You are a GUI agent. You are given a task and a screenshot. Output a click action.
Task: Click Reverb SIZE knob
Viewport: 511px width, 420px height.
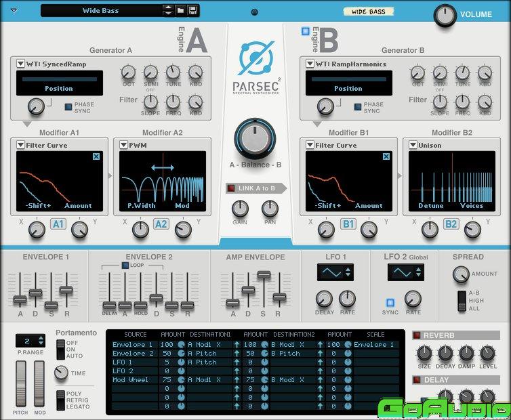(x=424, y=354)
